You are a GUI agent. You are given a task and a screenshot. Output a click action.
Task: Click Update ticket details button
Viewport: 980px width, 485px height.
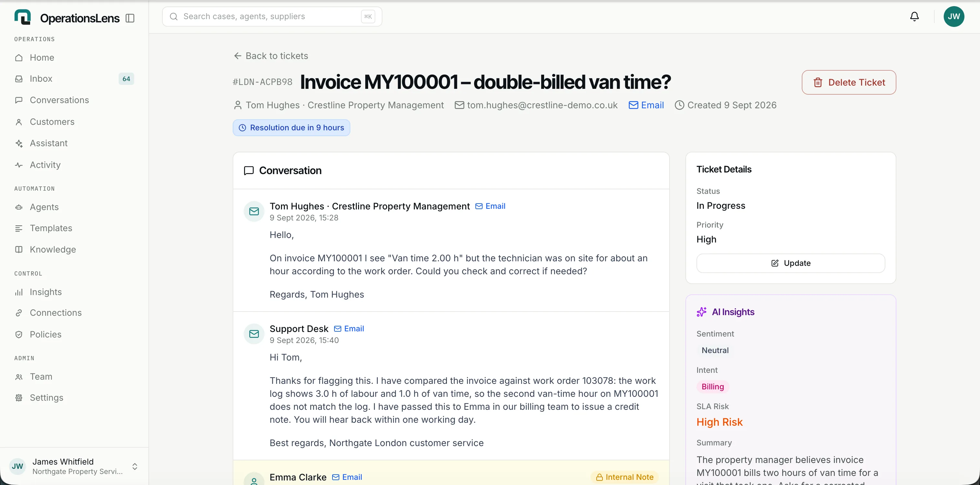(790, 263)
